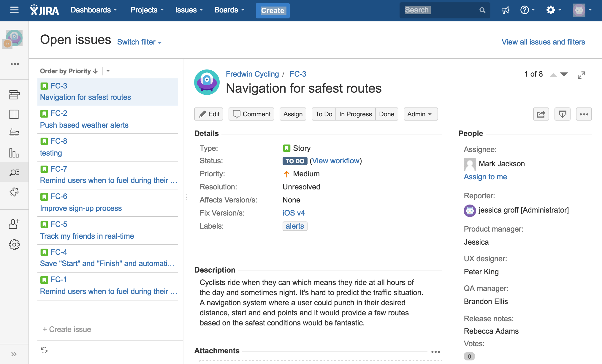Open the Issues search sidebar icon
The image size is (602, 364).
point(14,172)
